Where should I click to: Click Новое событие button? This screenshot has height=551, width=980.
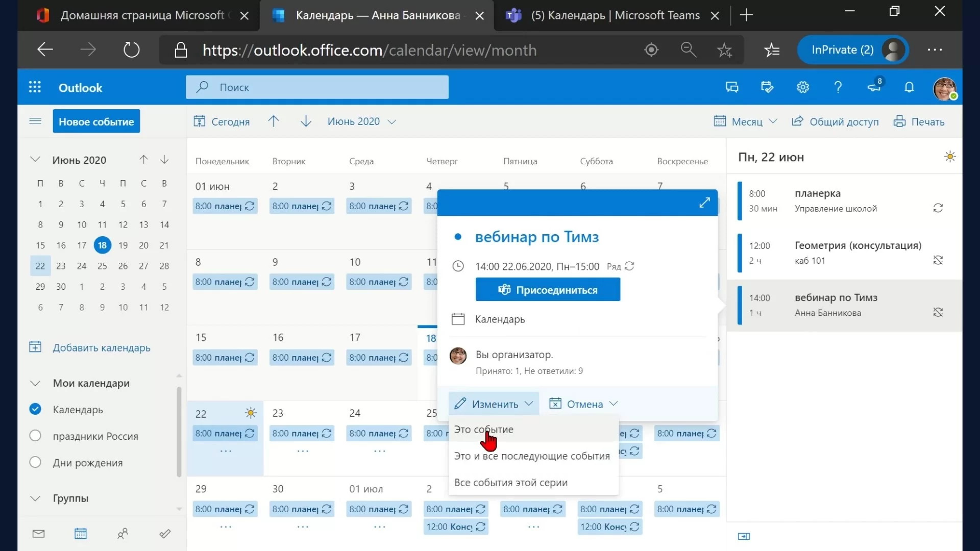(x=96, y=121)
